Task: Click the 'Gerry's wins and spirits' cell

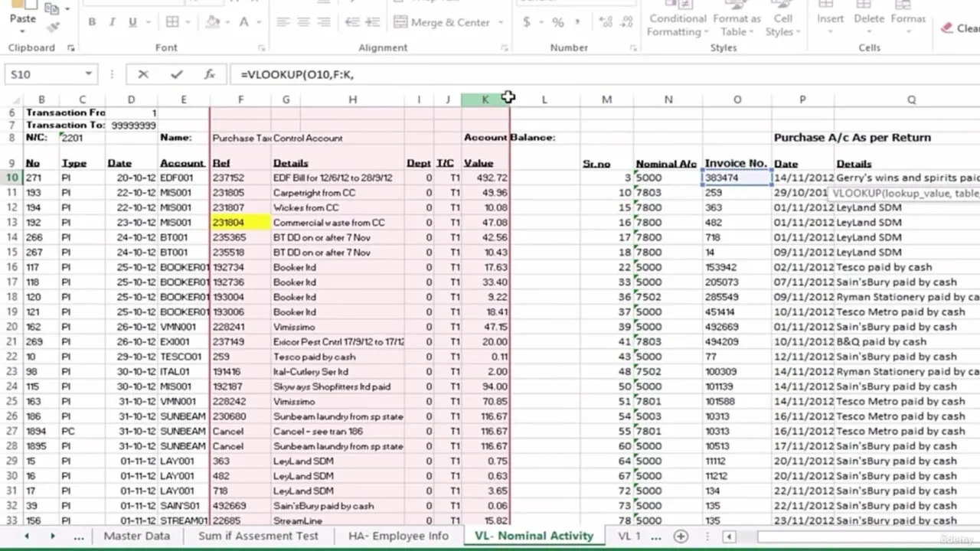Action: click(907, 178)
